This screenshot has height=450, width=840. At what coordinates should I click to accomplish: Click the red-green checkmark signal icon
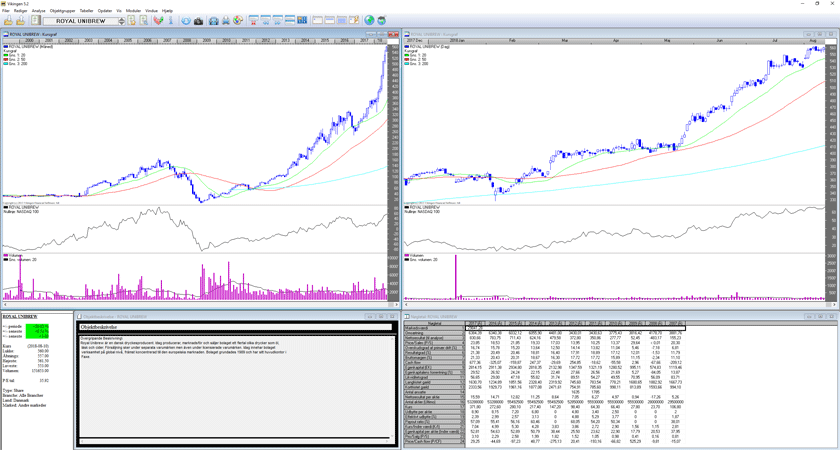tap(158, 20)
